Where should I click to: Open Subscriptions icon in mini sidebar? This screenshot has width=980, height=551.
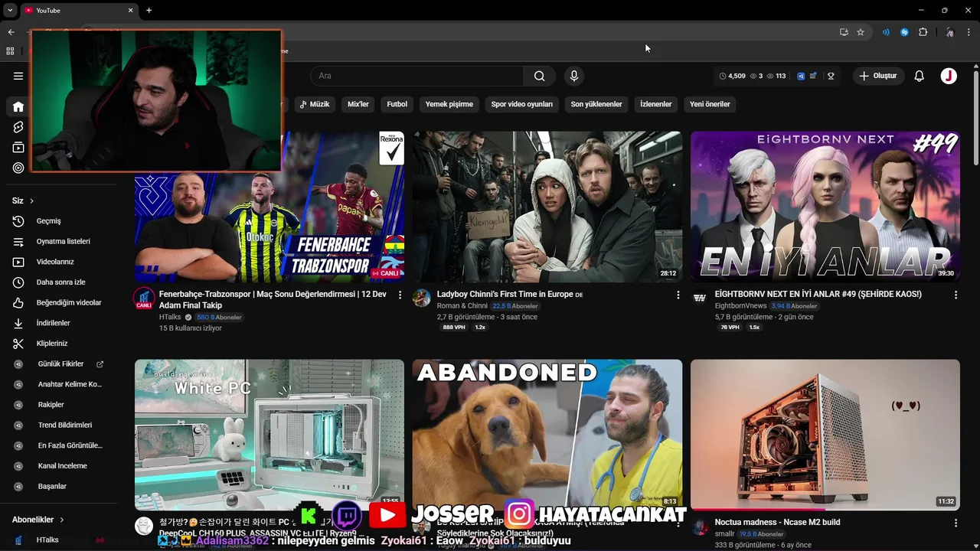coord(18,148)
